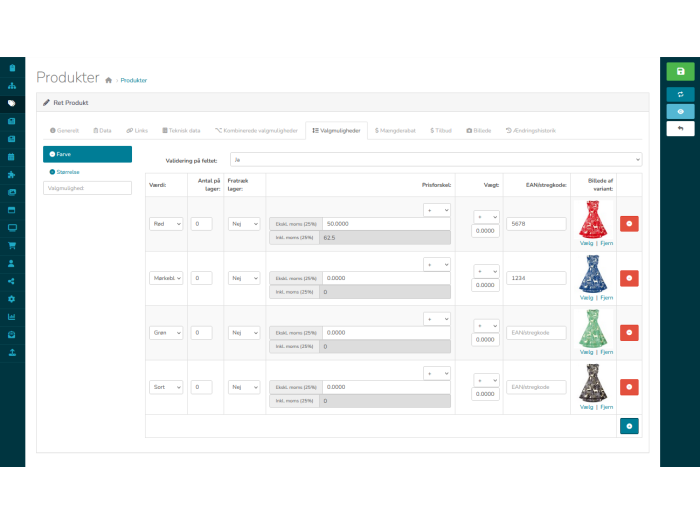Open the user profile sidebar icon
Image resolution: width=700 pixels, height=525 pixels.
(12, 263)
